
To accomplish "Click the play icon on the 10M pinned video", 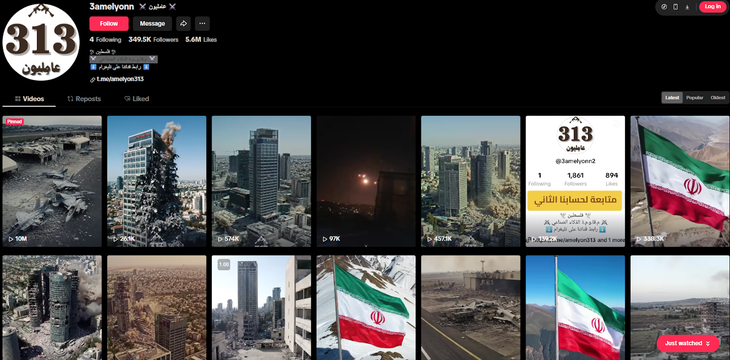I will [x=11, y=239].
